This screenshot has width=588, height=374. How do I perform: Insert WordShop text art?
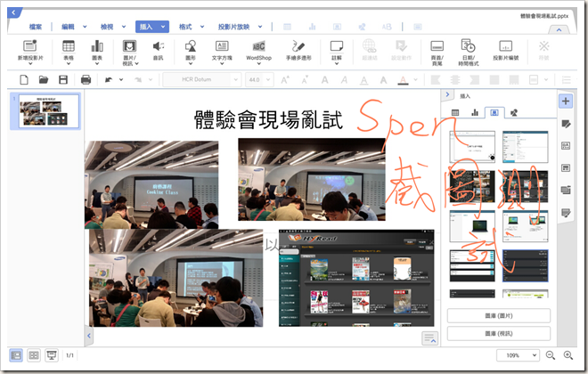point(258,52)
